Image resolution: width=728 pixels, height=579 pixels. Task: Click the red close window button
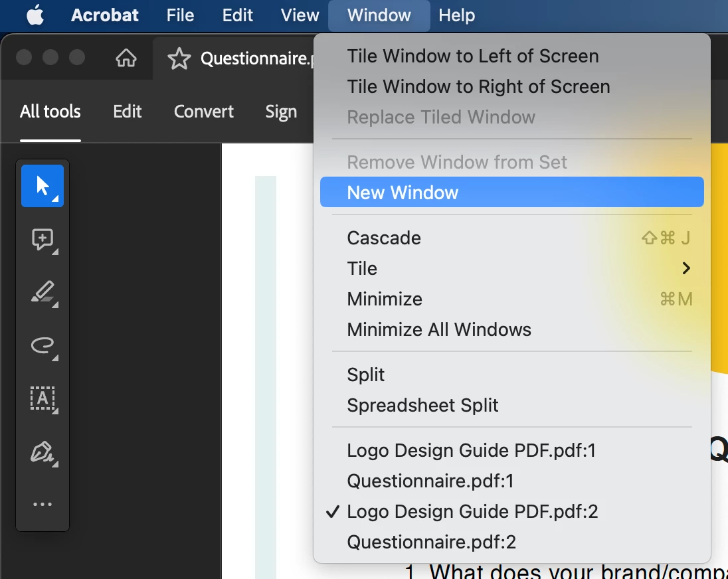click(24, 58)
